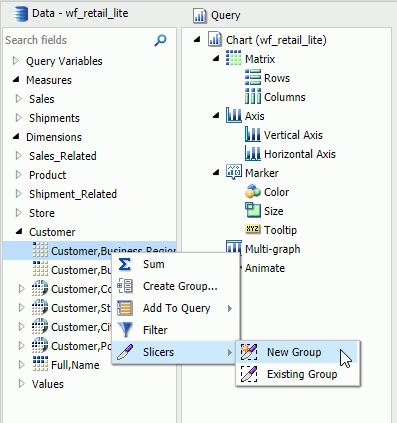Expand the Shipment_Related dimension
The image size is (397, 423).
click(x=19, y=194)
